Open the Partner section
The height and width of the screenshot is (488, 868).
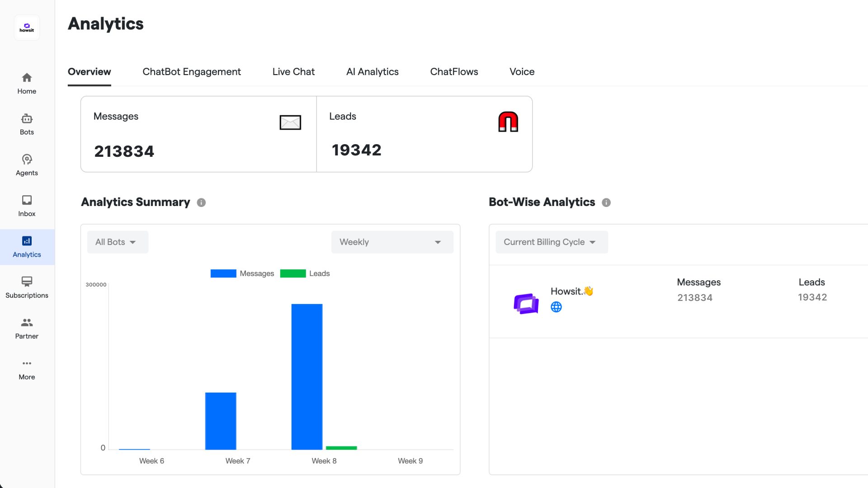click(27, 328)
